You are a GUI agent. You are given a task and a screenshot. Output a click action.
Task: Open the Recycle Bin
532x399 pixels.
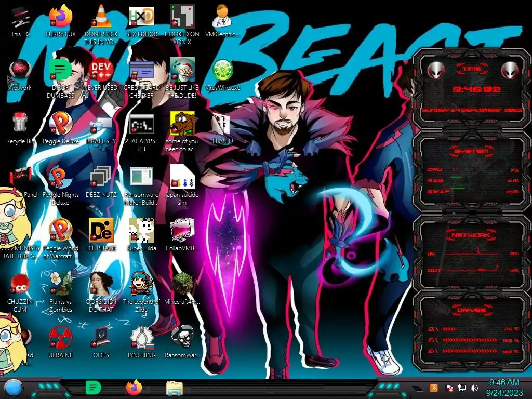20,129
